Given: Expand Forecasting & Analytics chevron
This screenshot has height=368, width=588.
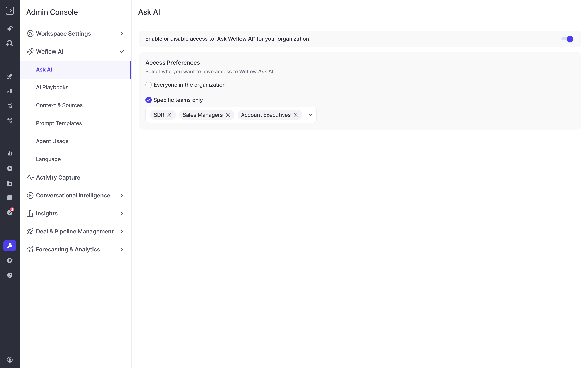Looking at the screenshot, I should [122, 249].
